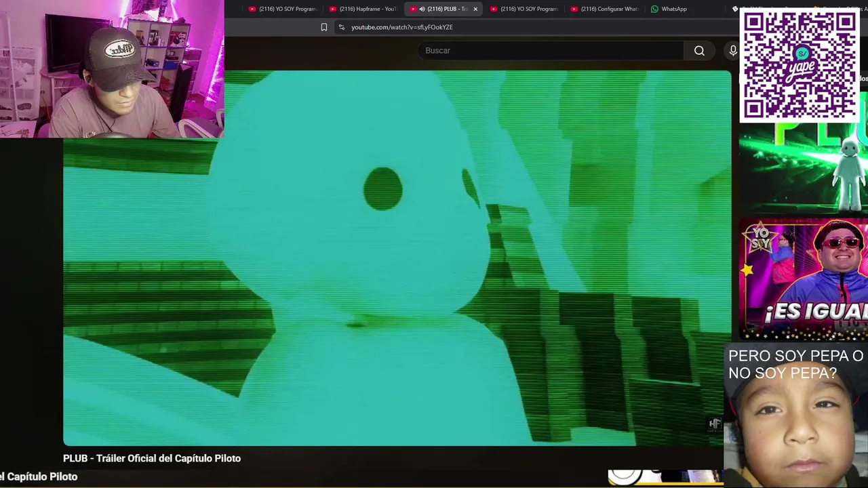Switch to the Hapframe YouTube tab
Viewport: 868px width, 488px height.
(x=363, y=9)
